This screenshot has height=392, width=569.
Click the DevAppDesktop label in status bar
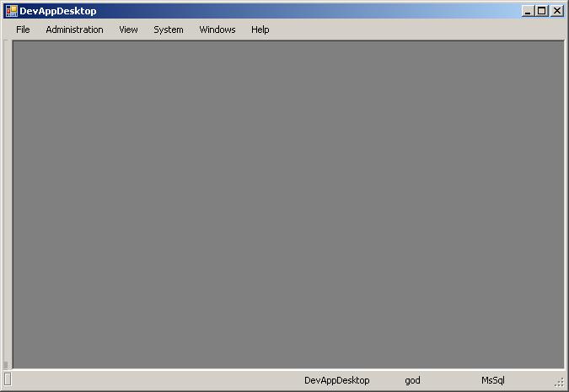[337, 380]
